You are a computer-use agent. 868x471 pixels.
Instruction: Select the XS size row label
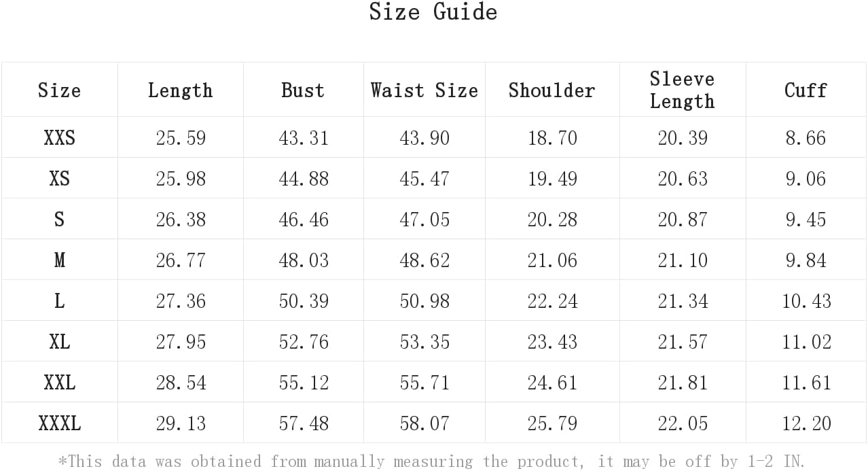(60, 179)
